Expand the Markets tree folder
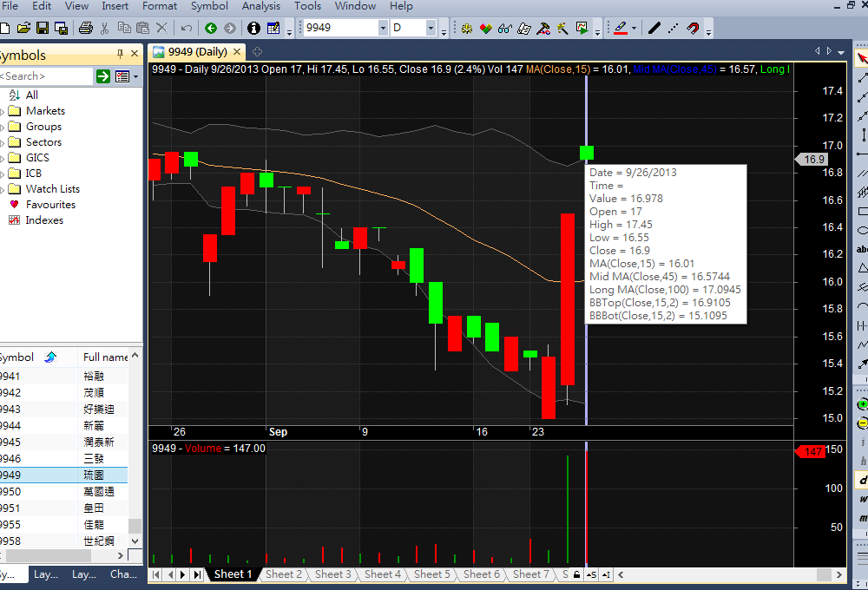 (3, 111)
